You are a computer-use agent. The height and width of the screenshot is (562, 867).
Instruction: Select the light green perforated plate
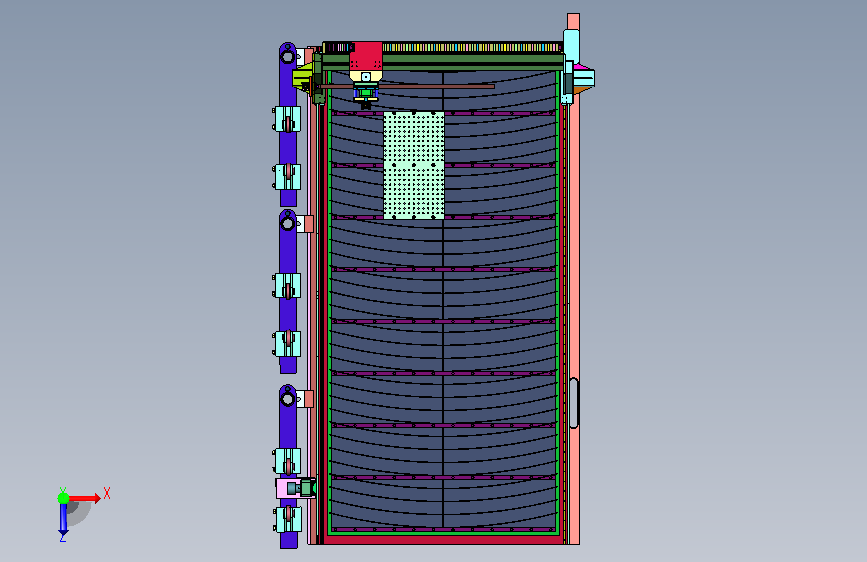tap(414, 165)
